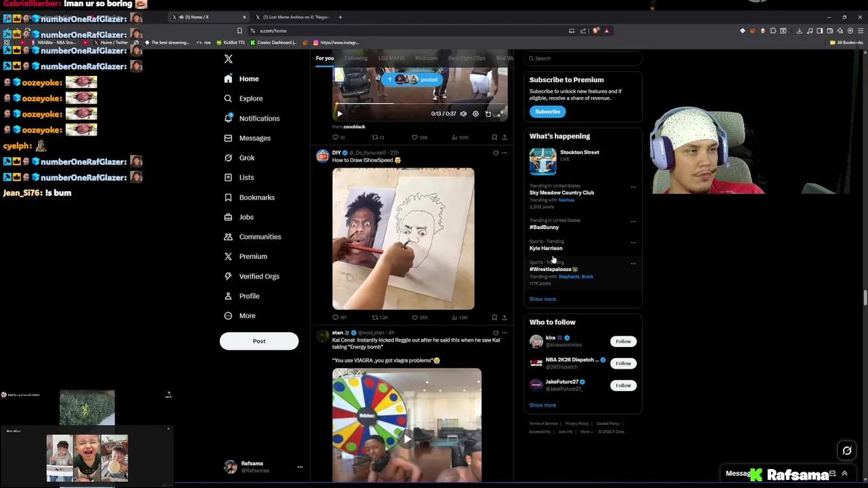Share the zenoblack video post
Screen dimensions: 868x488
pyautogui.click(x=505, y=138)
